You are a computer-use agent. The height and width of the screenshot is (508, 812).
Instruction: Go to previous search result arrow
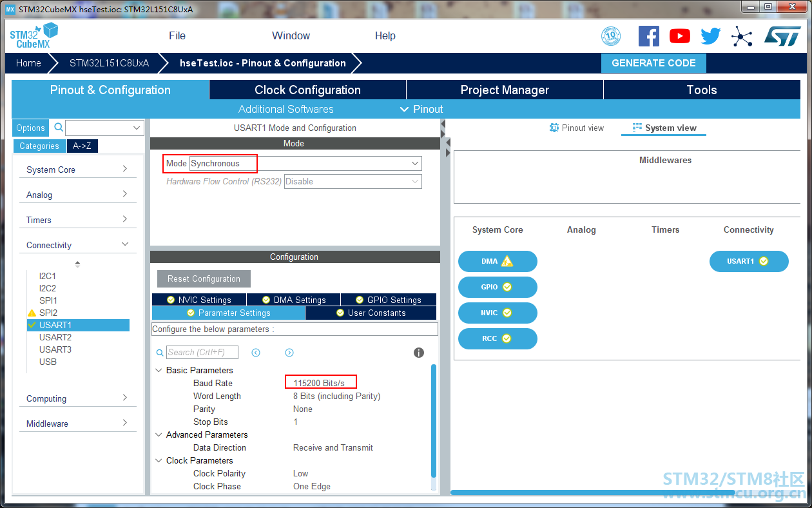click(x=256, y=353)
